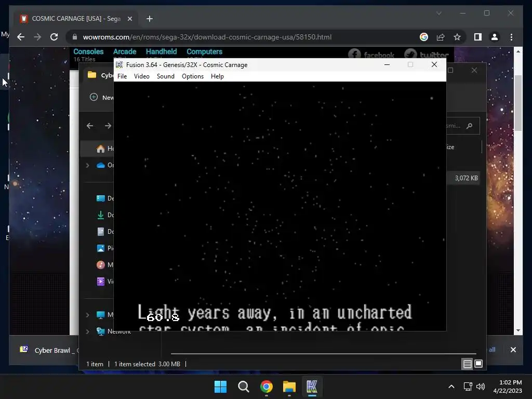The image size is (532, 399).
Task: Expand Network node in Explorer
Action: [87, 331]
